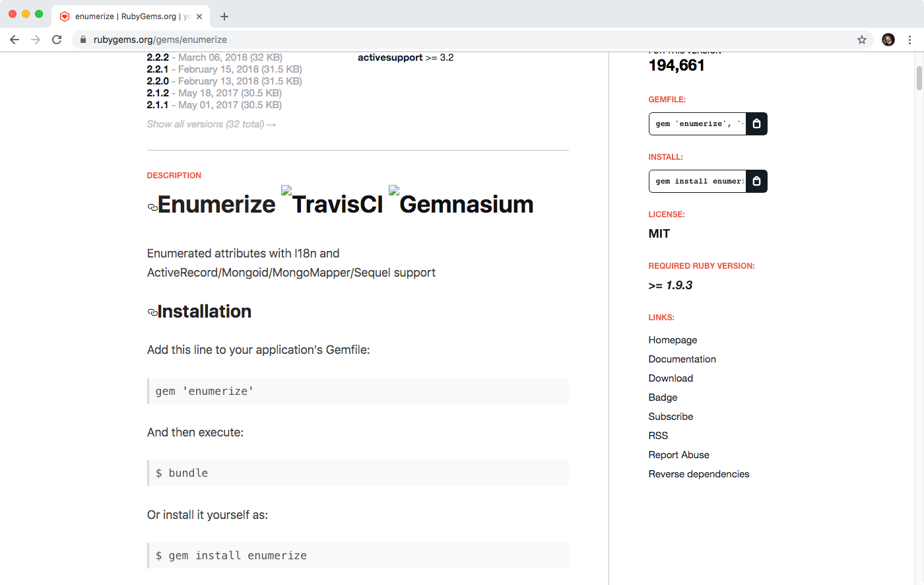Click the page vertical scrollbar
Image resolution: width=924 pixels, height=585 pixels.
(919, 78)
